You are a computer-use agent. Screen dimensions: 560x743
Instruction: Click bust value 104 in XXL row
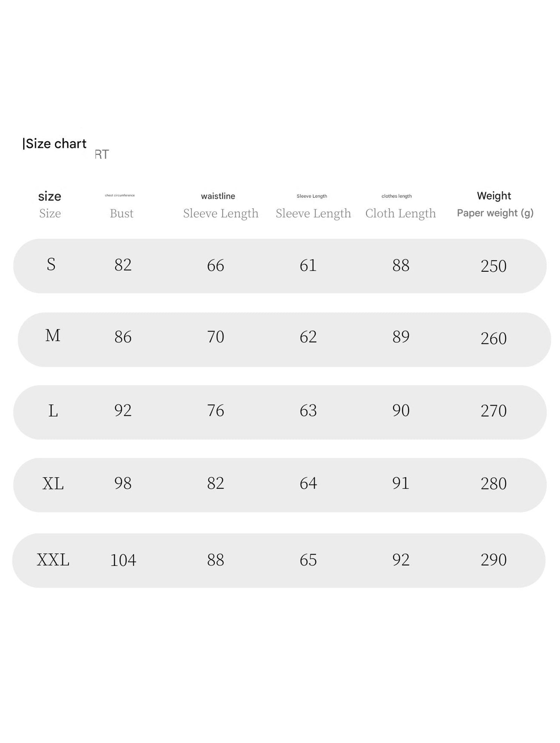pos(123,560)
